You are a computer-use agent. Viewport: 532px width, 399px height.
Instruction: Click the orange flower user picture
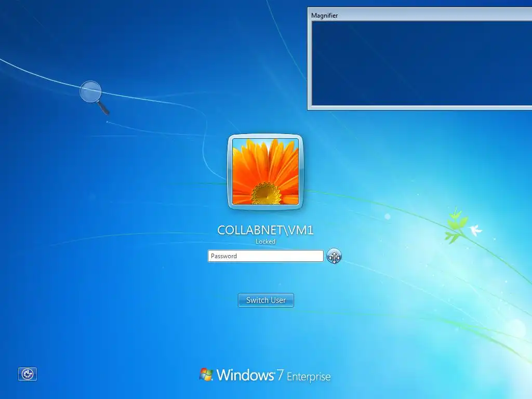[265, 171]
